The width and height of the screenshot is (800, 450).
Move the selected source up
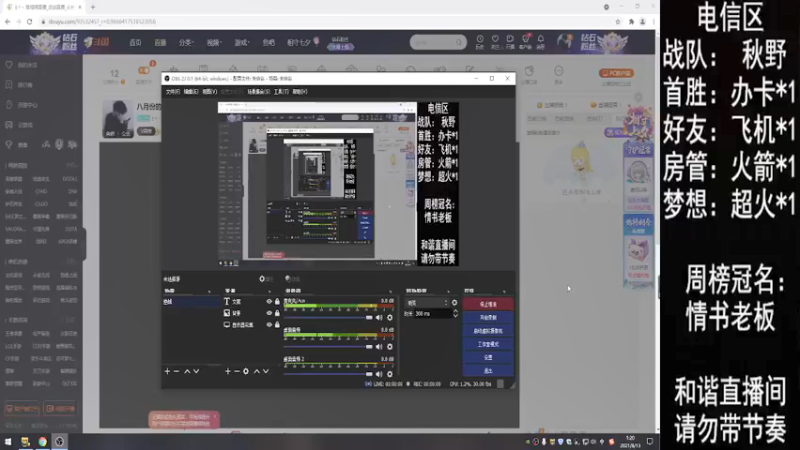[257, 371]
